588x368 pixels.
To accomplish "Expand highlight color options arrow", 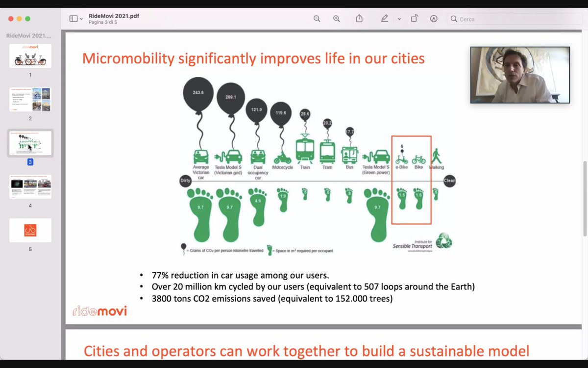I will click(399, 19).
